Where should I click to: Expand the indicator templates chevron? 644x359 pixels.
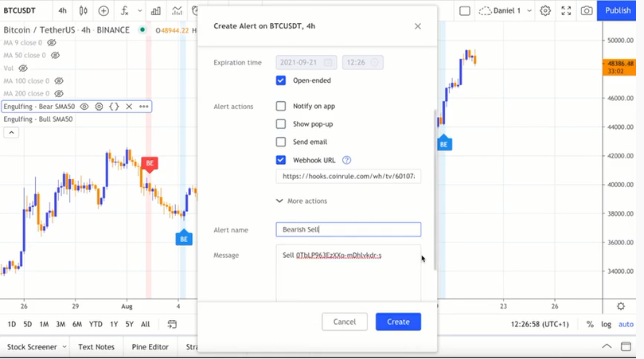pyautogui.click(x=139, y=10)
